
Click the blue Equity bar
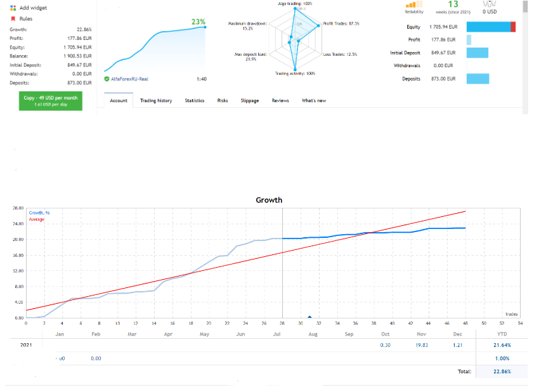[x=488, y=27]
